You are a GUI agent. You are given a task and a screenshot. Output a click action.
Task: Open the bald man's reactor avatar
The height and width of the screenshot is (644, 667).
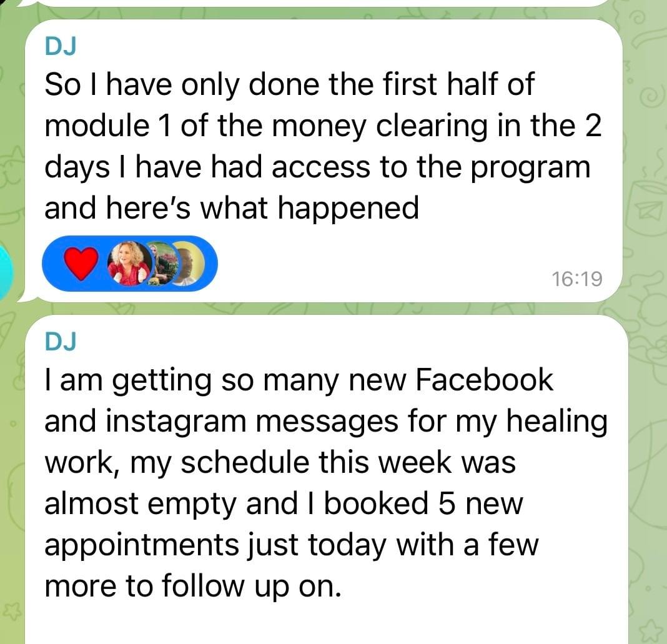[x=190, y=264]
